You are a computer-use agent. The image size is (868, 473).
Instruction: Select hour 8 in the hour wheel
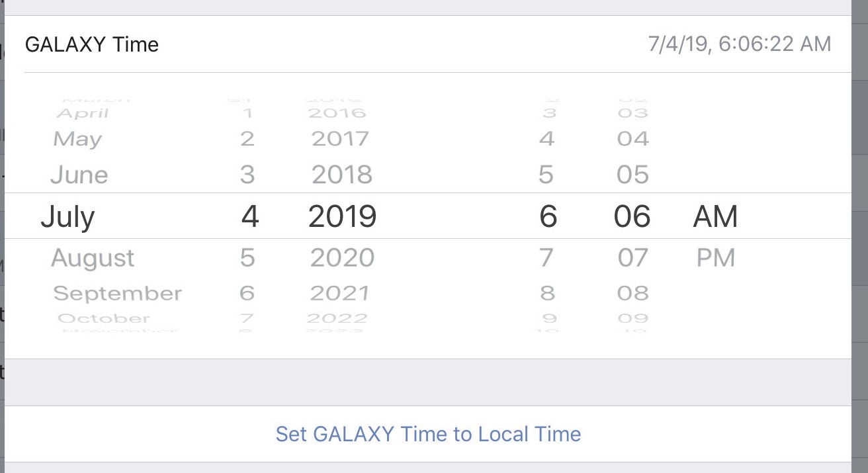coord(546,292)
